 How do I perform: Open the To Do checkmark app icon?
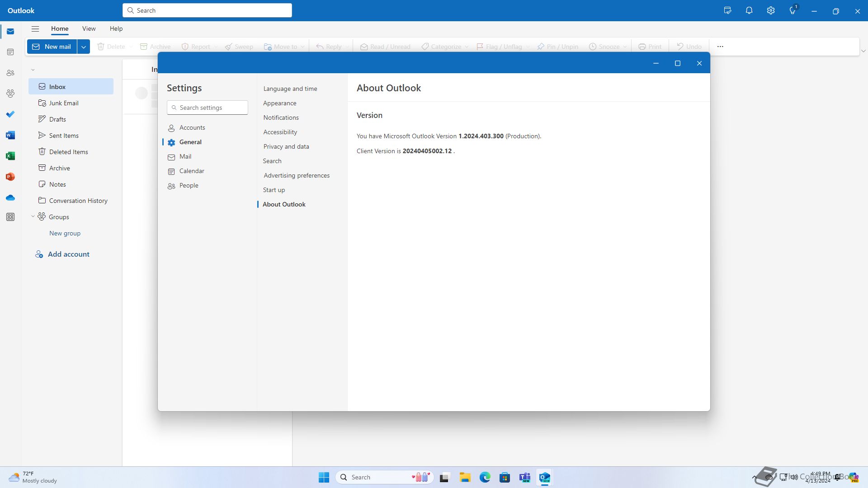coord(10,114)
